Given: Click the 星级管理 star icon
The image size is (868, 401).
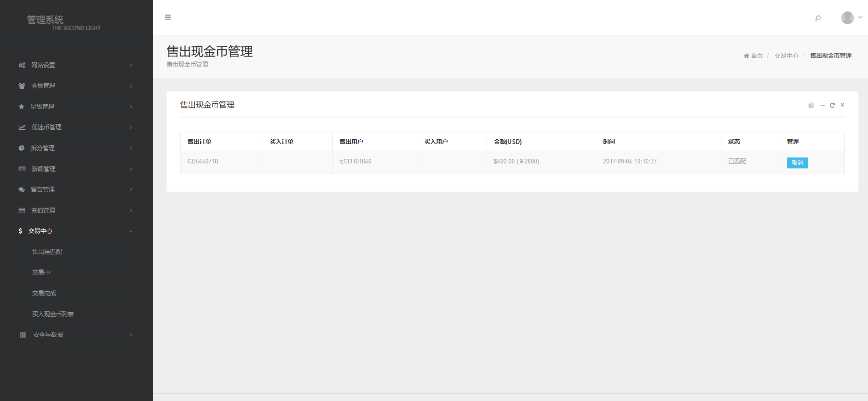Looking at the screenshot, I should pyautogui.click(x=21, y=107).
